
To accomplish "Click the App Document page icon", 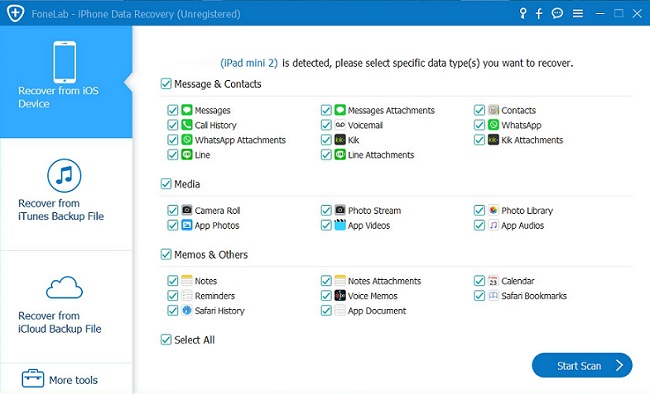I will tap(340, 310).
